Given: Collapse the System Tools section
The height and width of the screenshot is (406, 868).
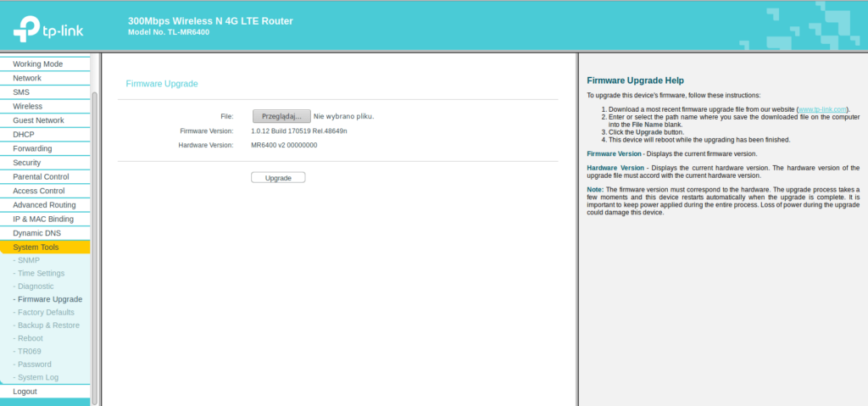Looking at the screenshot, I should [36, 247].
